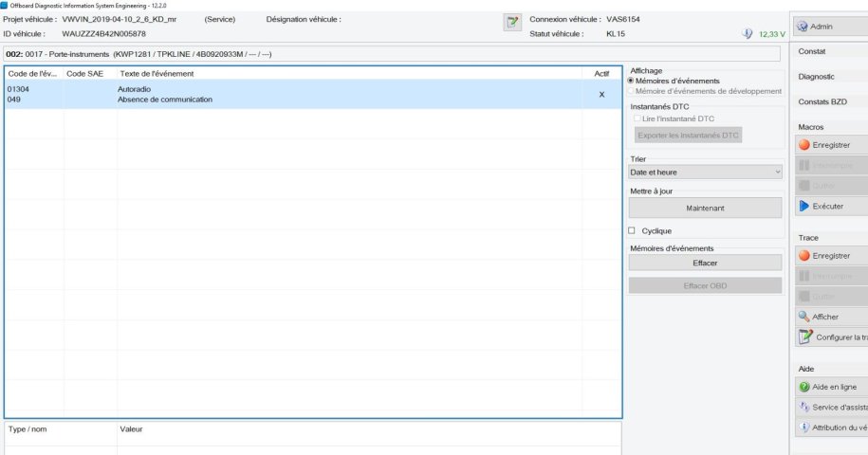Click the 002: 0017 Porte-instruments header bar

point(392,54)
